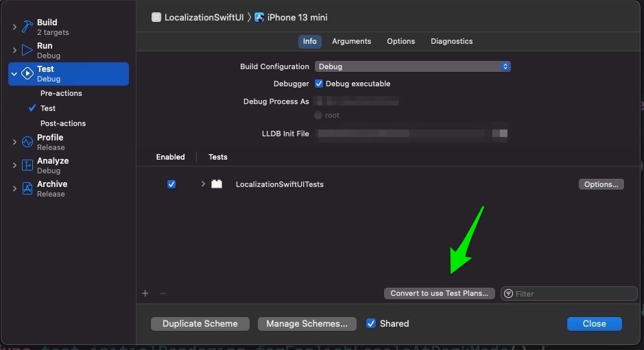Click the Enabled column header
644x350 pixels.
(171, 157)
